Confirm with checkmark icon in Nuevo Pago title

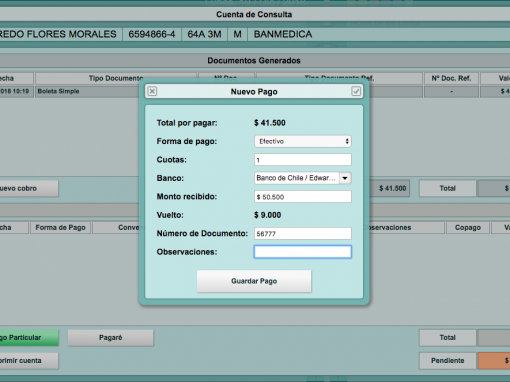point(356,91)
